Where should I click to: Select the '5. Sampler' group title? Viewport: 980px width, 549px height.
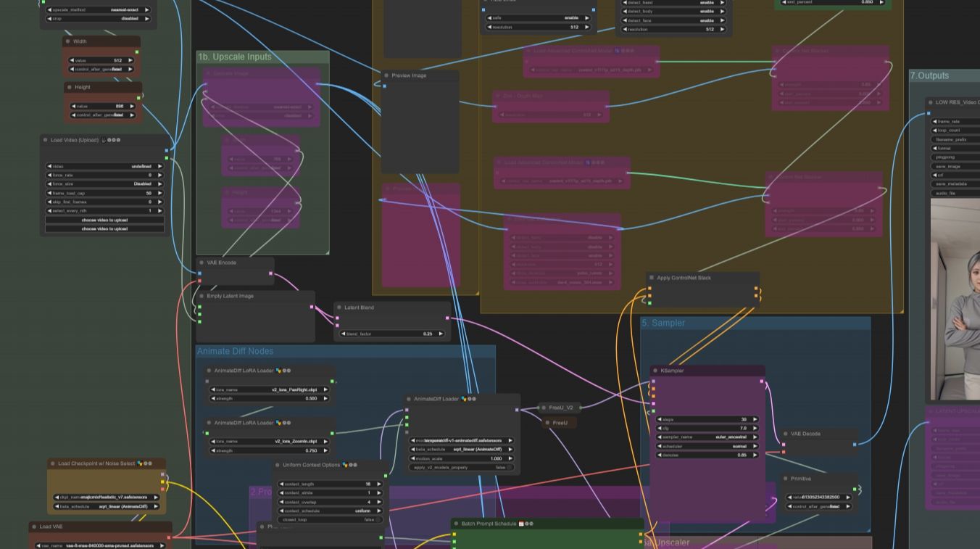click(x=663, y=323)
